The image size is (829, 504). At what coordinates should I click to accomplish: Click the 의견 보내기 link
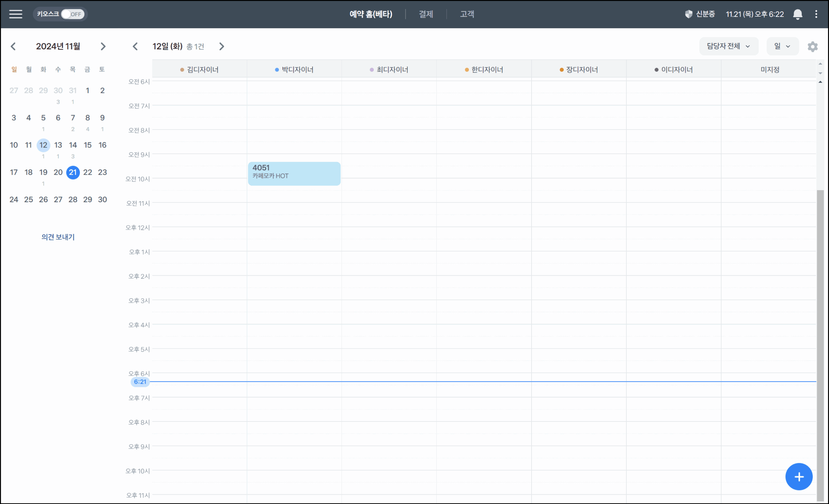click(x=58, y=237)
